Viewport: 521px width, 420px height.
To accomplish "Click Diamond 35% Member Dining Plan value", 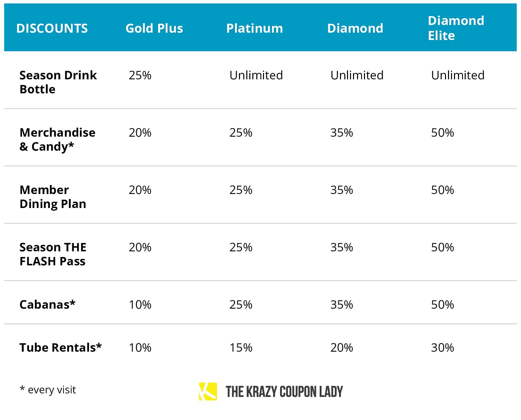I will click(x=342, y=190).
